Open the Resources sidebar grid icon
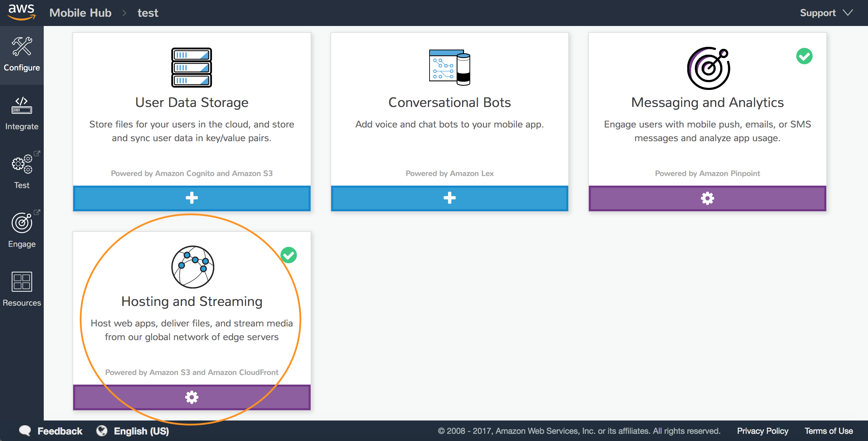This screenshot has height=441, width=868. click(x=22, y=282)
